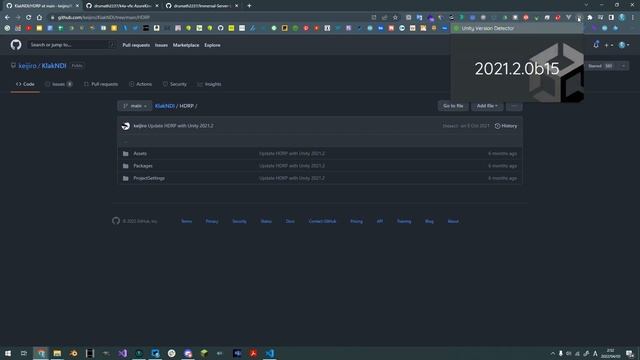Click the ProjectSettings folder icon
640x360 pixels.
click(126, 178)
